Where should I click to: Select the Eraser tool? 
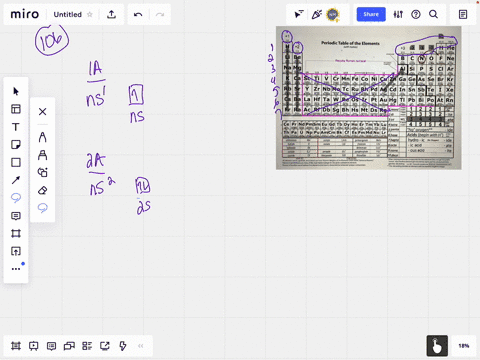(42, 190)
